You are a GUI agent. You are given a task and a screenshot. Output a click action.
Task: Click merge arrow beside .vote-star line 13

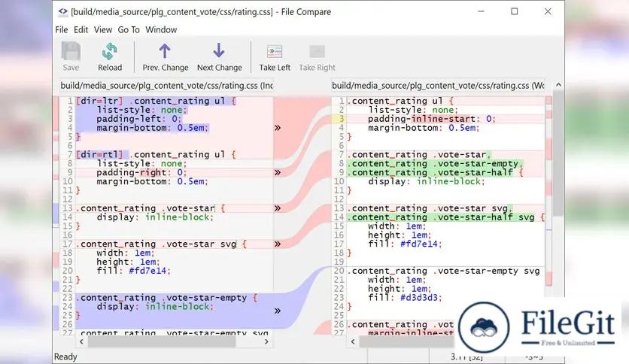point(278,208)
